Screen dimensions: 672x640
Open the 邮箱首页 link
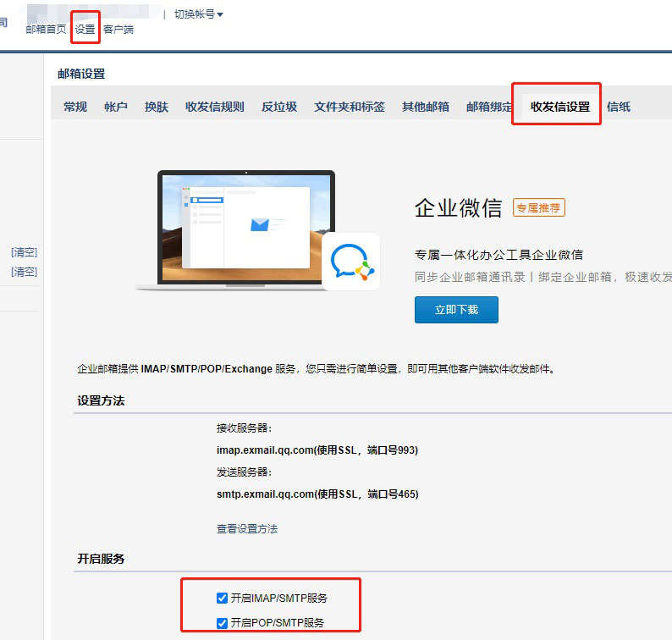[x=46, y=29]
